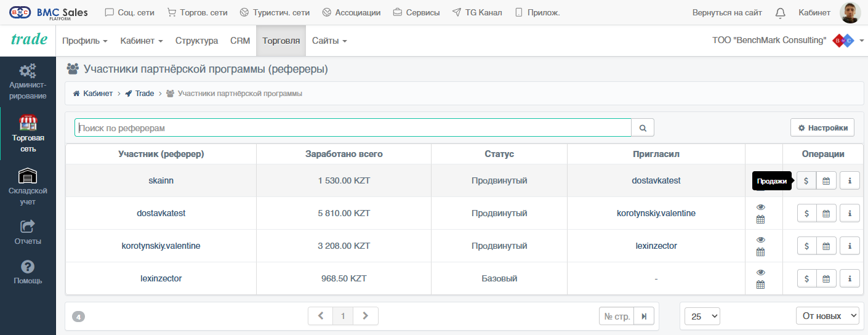Open the 25 per-page dropdown
The width and height of the screenshot is (868, 335).
point(702,316)
